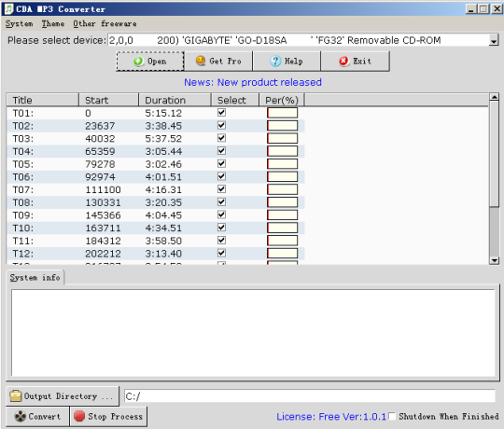This screenshot has width=504, height=429.
Task: Enable Shutdown When Finished checkbox
Action: 392,416
